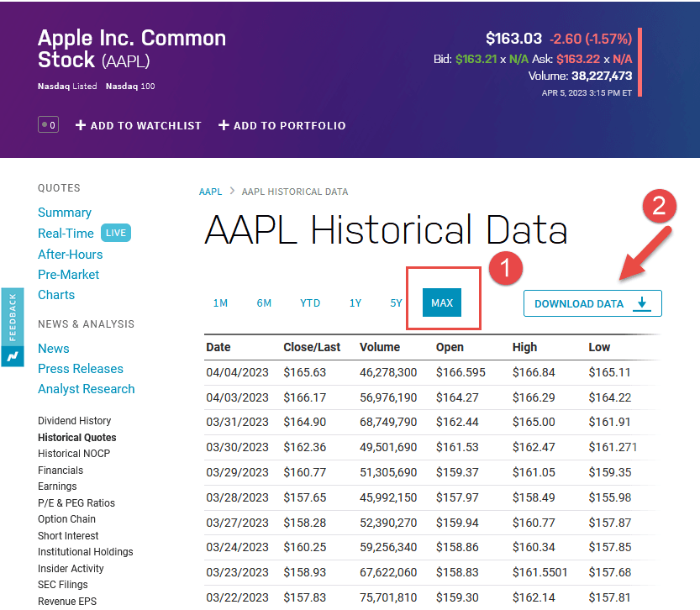This screenshot has height=610, width=700.
Task: Click the $161.5501 high price cell
Action: point(539,572)
